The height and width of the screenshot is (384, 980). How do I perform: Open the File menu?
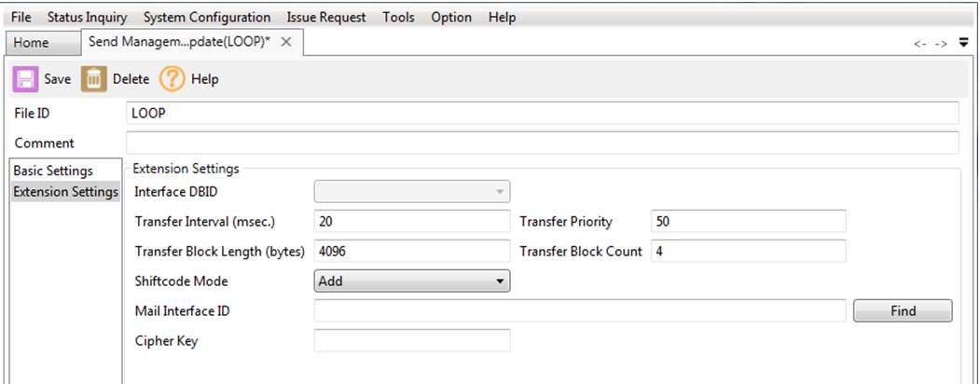[x=21, y=17]
